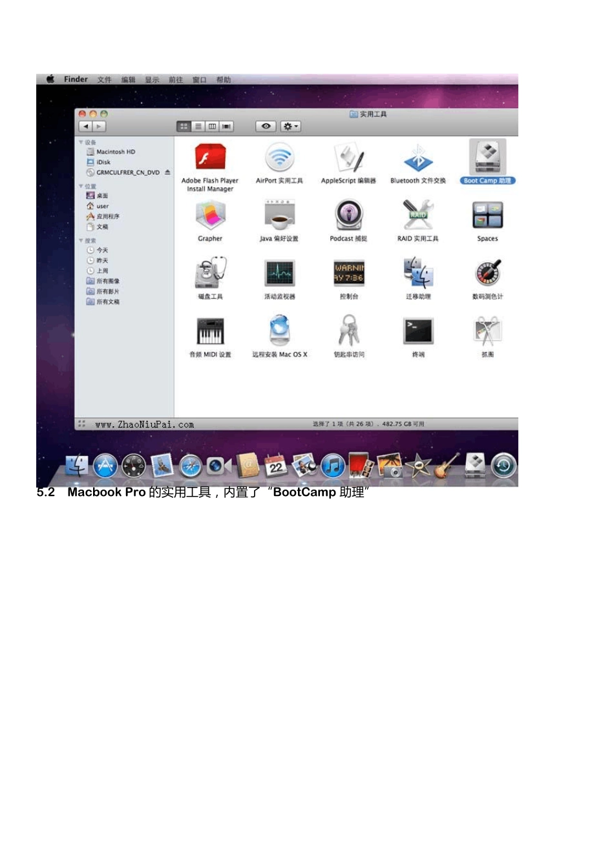
Task: Open 桌面 in sidebar
Action: [x=97, y=196]
